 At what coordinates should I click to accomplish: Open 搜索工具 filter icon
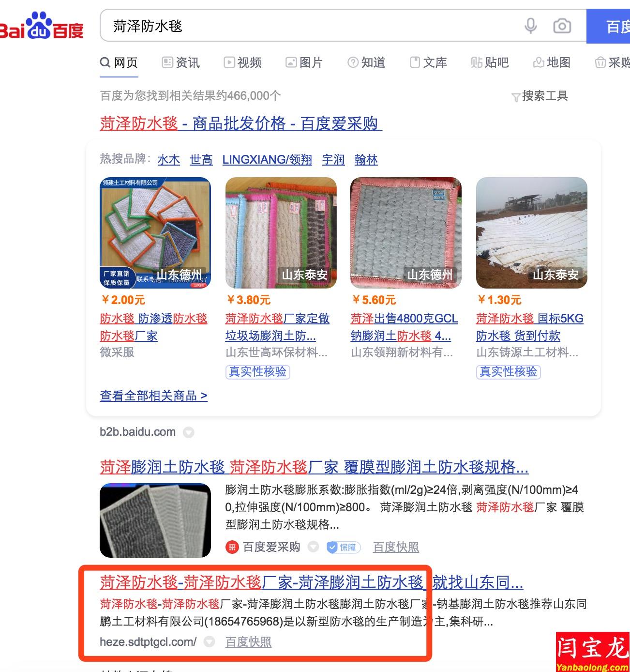click(516, 97)
